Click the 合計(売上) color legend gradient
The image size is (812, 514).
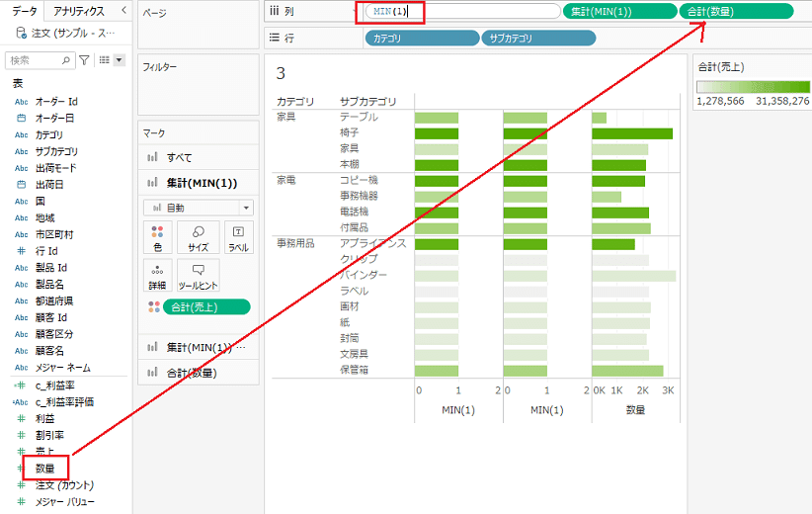(x=753, y=87)
